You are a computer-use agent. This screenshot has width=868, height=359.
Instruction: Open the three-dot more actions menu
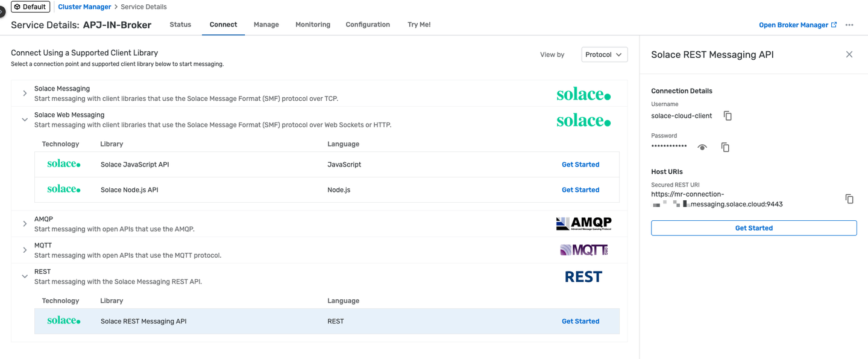849,25
